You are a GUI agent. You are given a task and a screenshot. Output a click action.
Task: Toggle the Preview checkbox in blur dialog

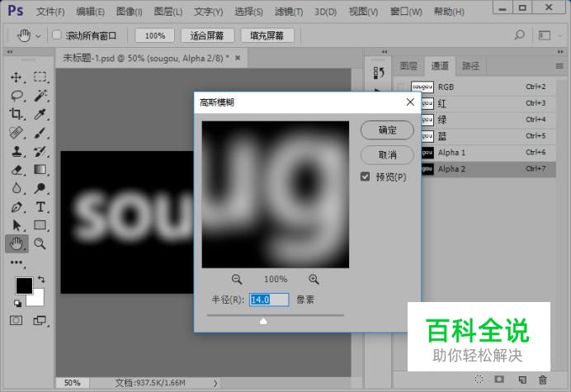(365, 177)
